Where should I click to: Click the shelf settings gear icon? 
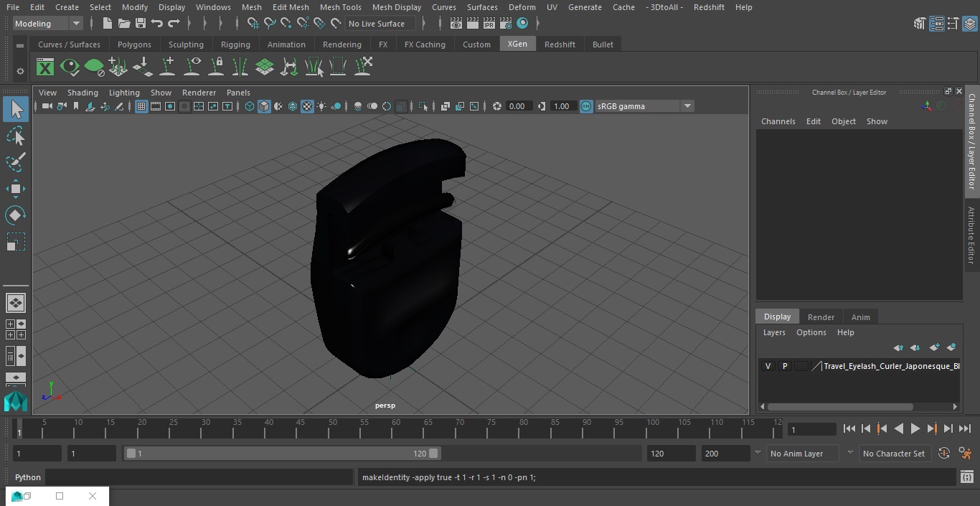[20, 71]
